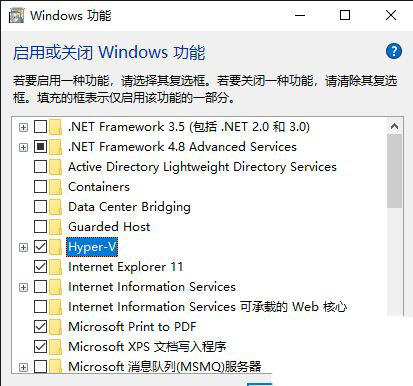The image size is (413, 386).
Task: Expand the Hyper-V feature tree
Action: (x=23, y=247)
